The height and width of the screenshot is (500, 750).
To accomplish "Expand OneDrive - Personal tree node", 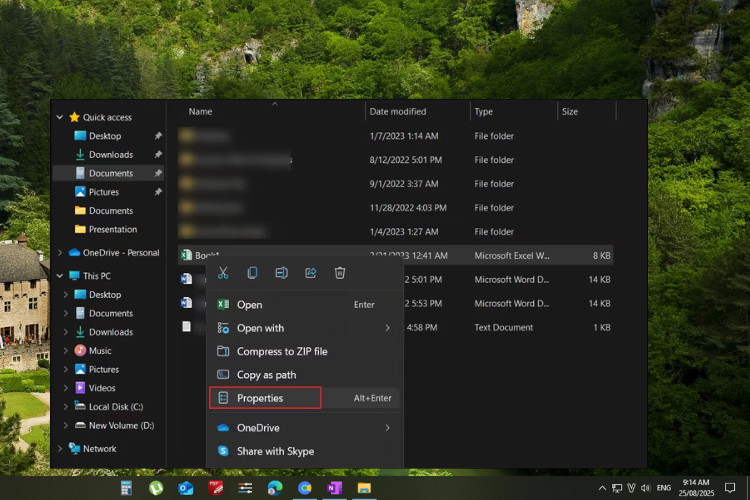I will pos(60,253).
